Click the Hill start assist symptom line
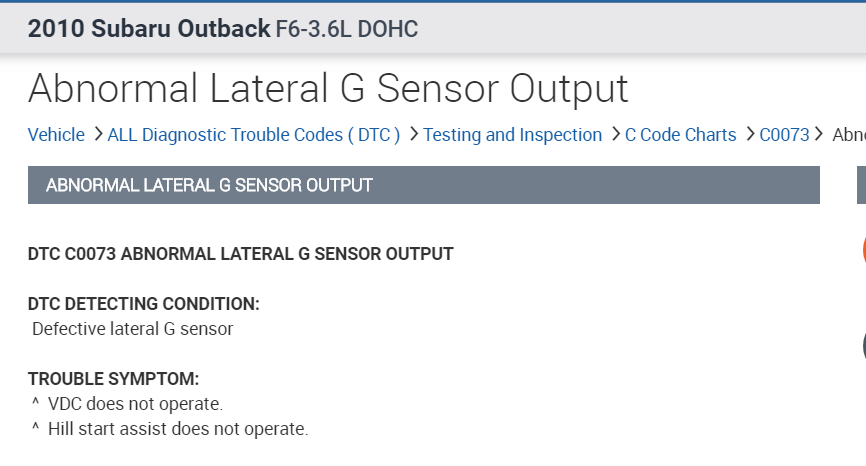866x466 pixels. [178, 430]
